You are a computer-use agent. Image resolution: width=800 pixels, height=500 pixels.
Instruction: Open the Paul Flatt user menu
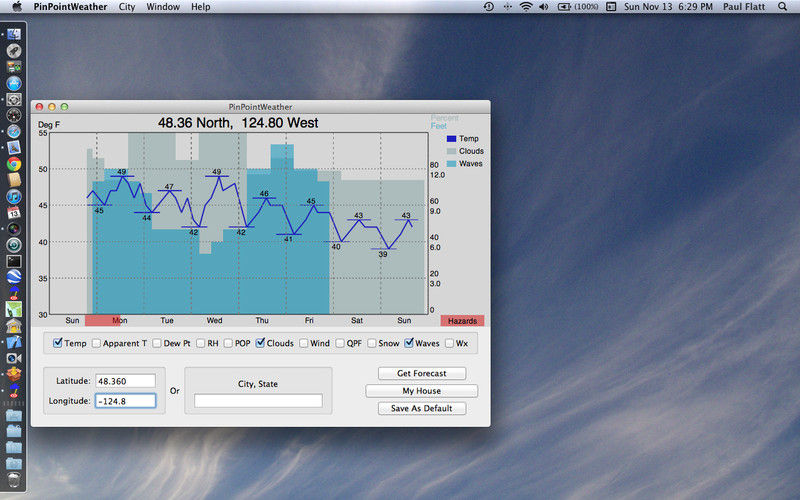[744, 7]
